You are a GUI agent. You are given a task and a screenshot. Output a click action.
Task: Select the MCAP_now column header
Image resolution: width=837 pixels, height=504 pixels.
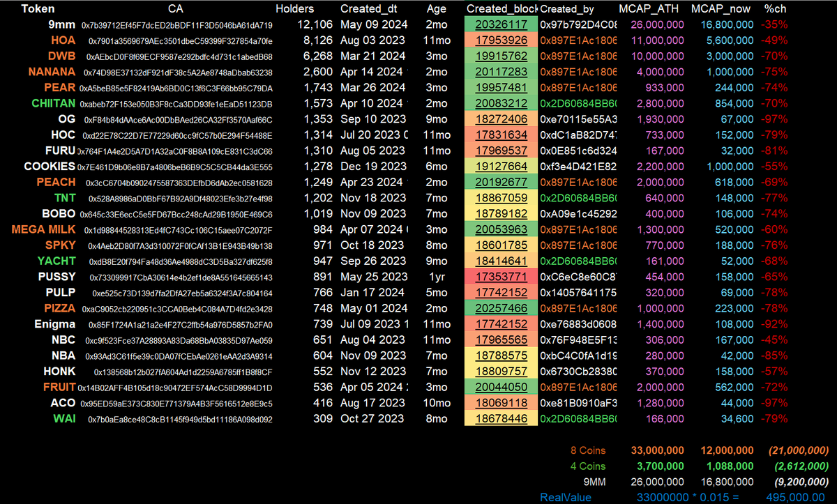[x=721, y=9]
